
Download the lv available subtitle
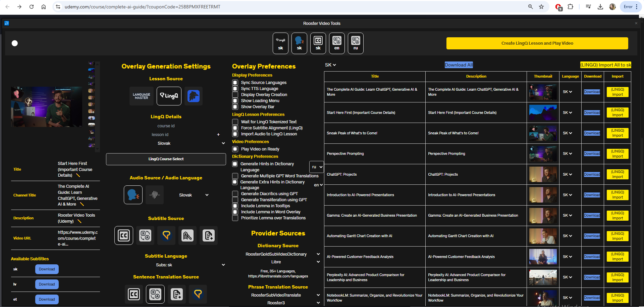pyautogui.click(x=47, y=284)
